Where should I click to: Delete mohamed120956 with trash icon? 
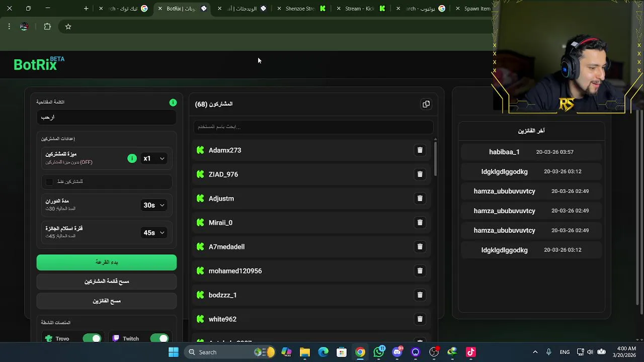point(420,270)
